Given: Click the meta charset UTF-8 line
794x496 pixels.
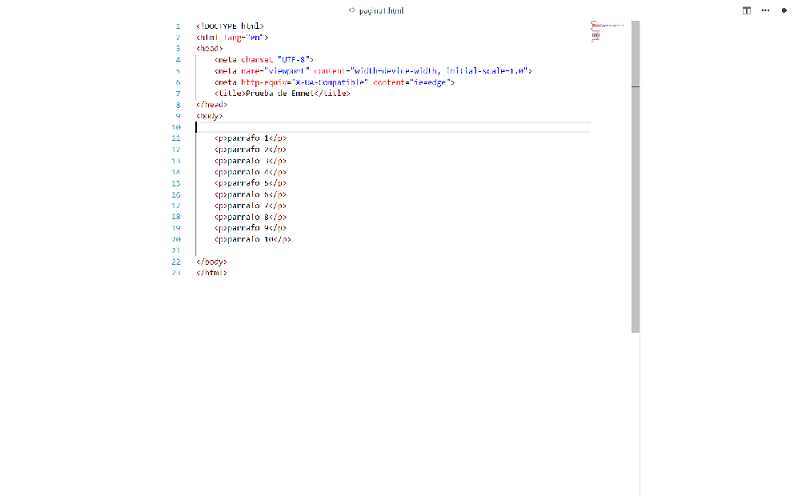Looking at the screenshot, I should (x=263, y=60).
